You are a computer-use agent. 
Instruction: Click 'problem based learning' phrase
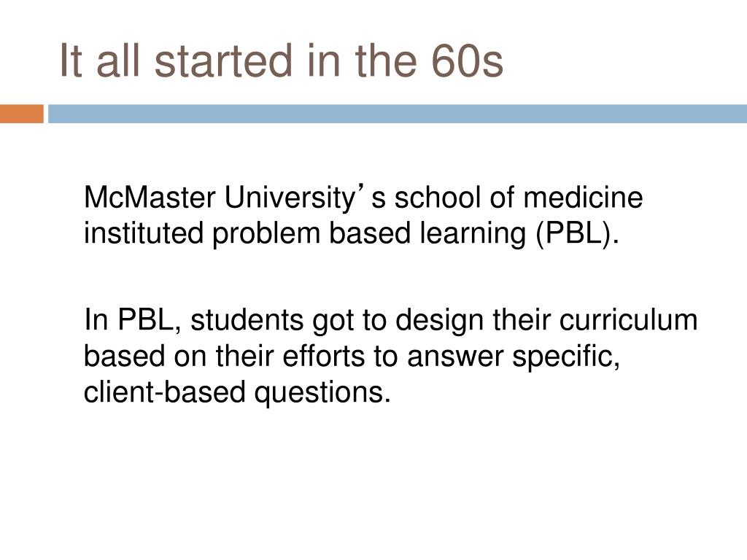(368, 235)
